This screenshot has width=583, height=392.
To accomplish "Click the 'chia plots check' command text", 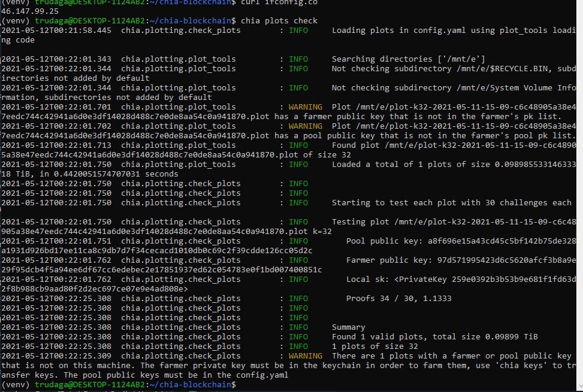I will coord(279,21).
